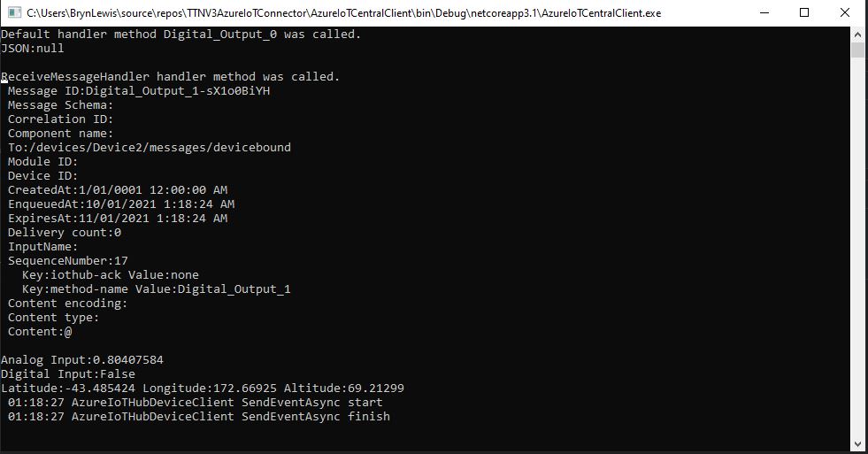
Task: Click the JSON:null output line
Action: coord(32,49)
